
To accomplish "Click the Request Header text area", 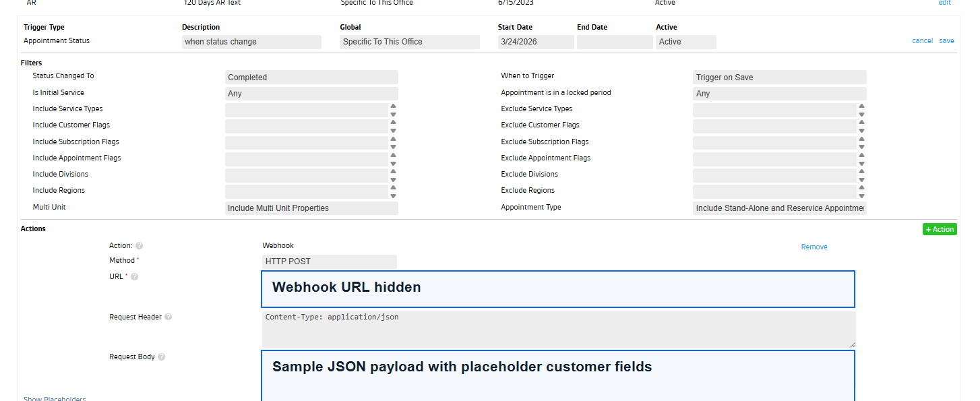I will pyautogui.click(x=559, y=330).
